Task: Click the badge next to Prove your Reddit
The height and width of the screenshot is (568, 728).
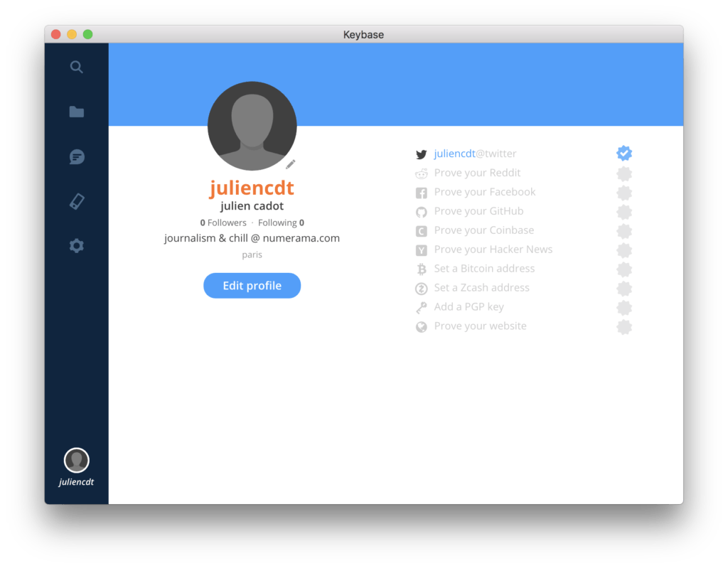Action: [624, 173]
